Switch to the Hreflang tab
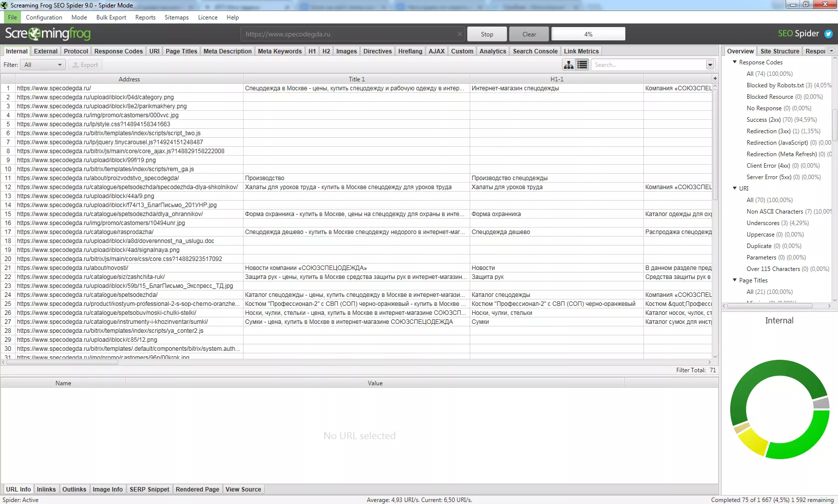Image resolution: width=838 pixels, height=504 pixels. coord(410,51)
